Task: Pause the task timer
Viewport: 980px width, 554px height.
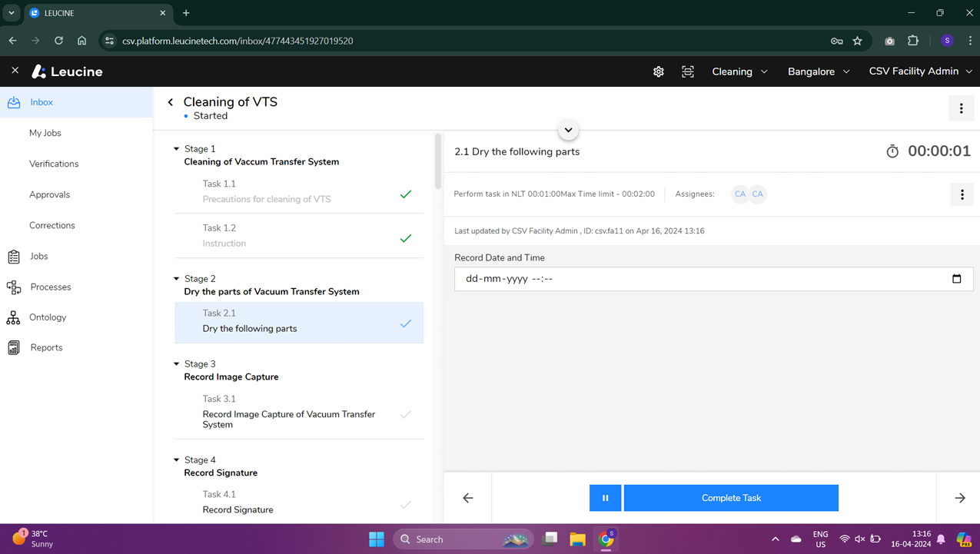Action: tap(605, 498)
